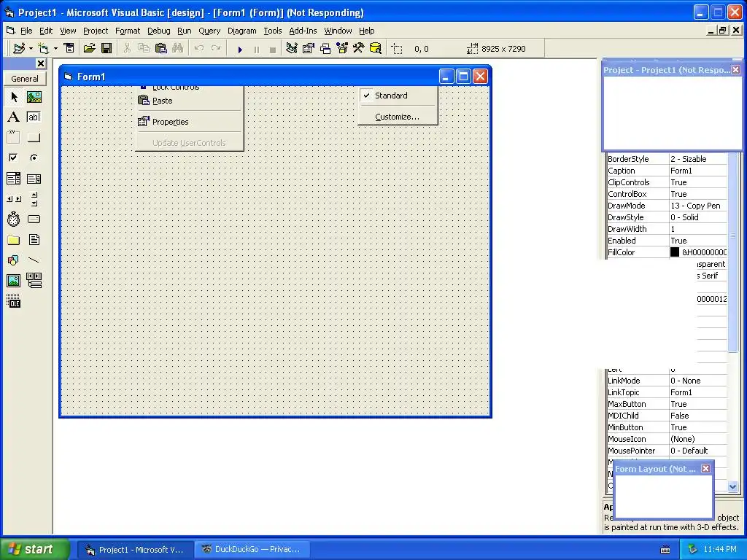Show the Toolbox using hammer and wrench icon
This screenshot has width=747, height=560.
pyautogui.click(x=359, y=49)
